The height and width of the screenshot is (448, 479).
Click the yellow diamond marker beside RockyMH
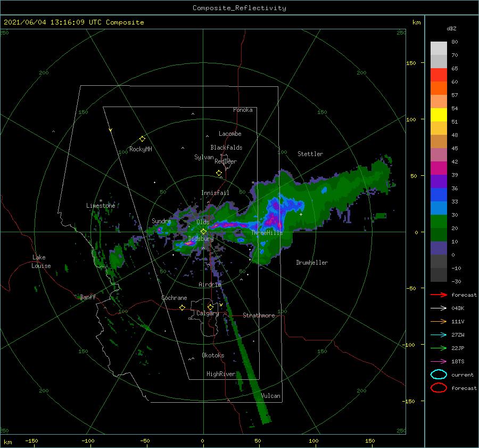pos(142,139)
